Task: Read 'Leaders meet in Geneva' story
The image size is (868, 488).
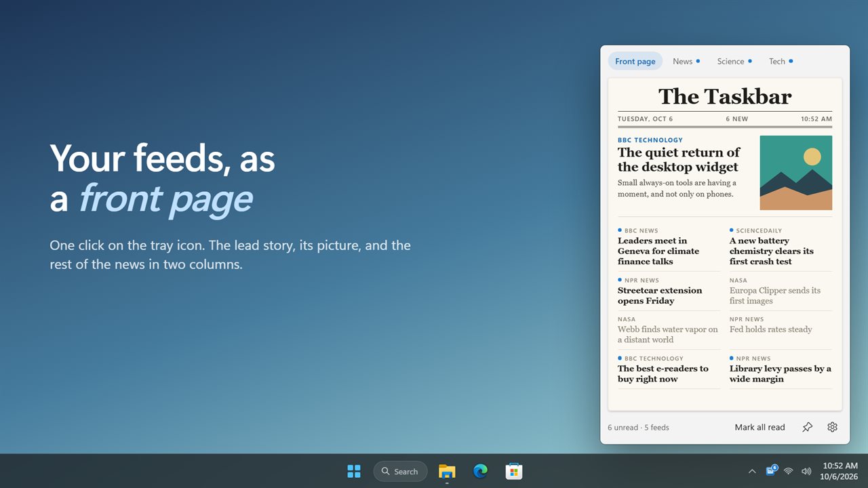Action: [658, 251]
